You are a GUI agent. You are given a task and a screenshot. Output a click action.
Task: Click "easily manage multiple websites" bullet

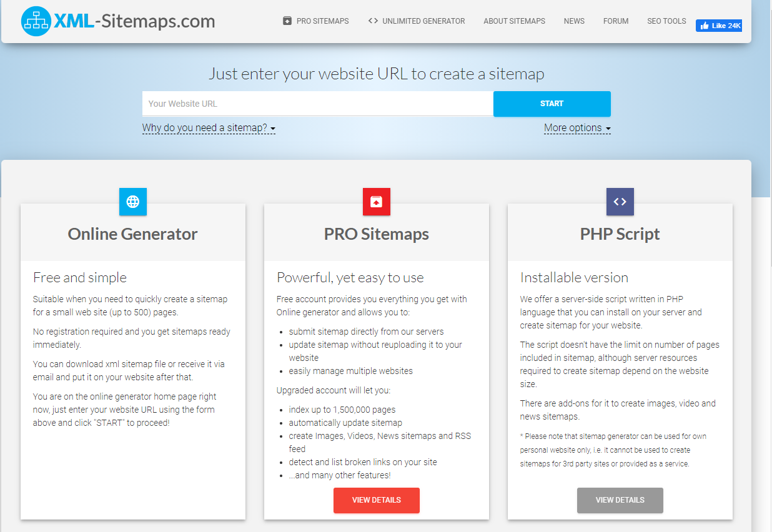click(x=351, y=371)
